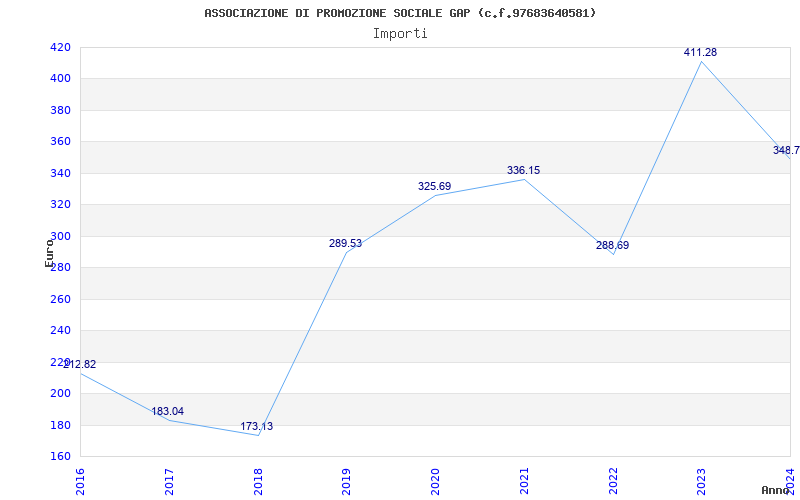The width and height of the screenshot is (800, 500).
Task: Click the 380 y-axis tick label
Action: click(x=60, y=111)
